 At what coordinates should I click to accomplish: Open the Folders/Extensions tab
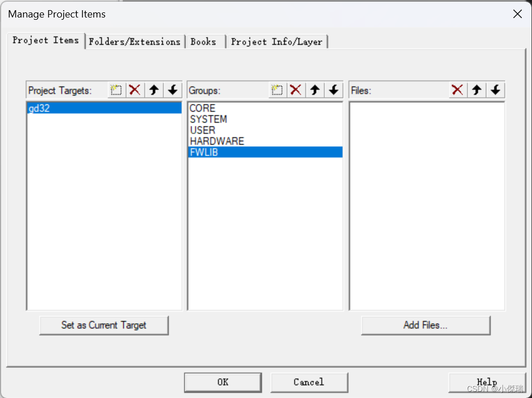click(135, 42)
